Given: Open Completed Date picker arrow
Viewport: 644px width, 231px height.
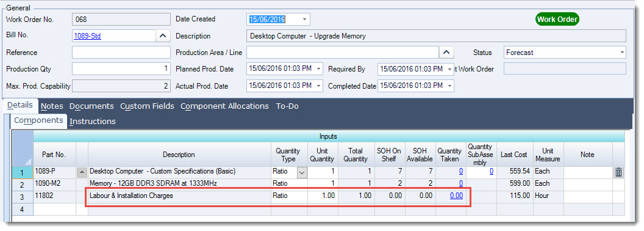Looking at the screenshot, I should (450, 86).
